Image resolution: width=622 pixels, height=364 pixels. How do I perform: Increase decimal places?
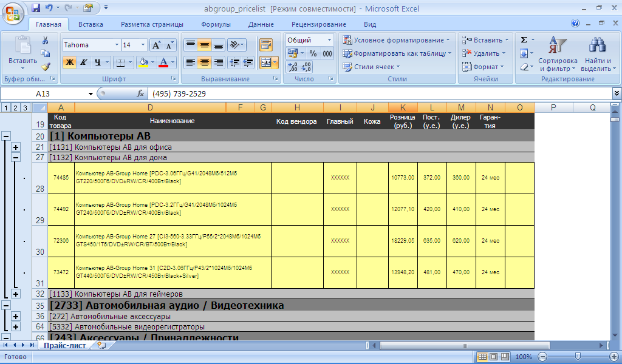click(293, 67)
